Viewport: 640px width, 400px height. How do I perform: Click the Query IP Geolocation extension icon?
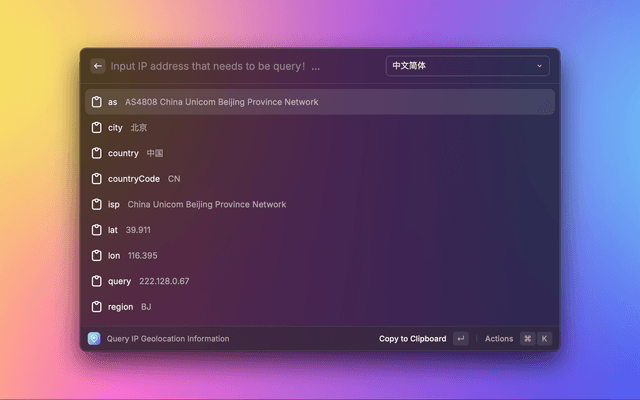click(94, 339)
